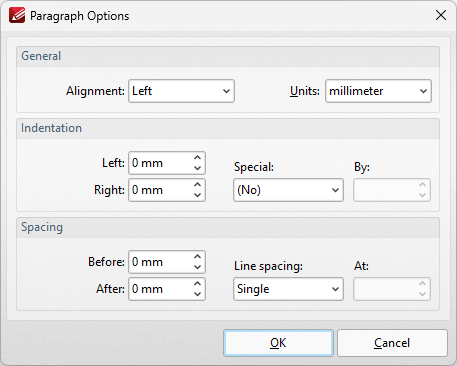Click the Indentation section header

click(x=228, y=129)
